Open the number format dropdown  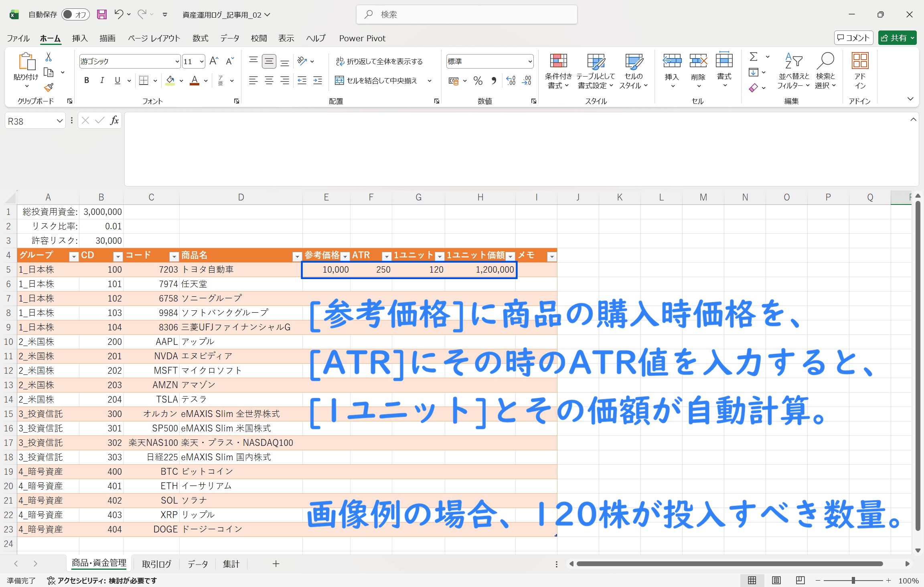coord(530,61)
